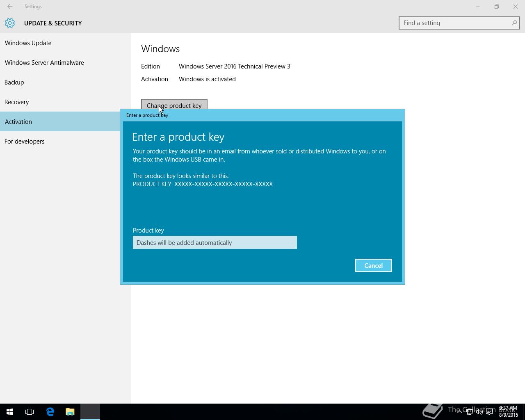Open network status tray icon
Viewport: 525px width, 420px height.
point(469,412)
